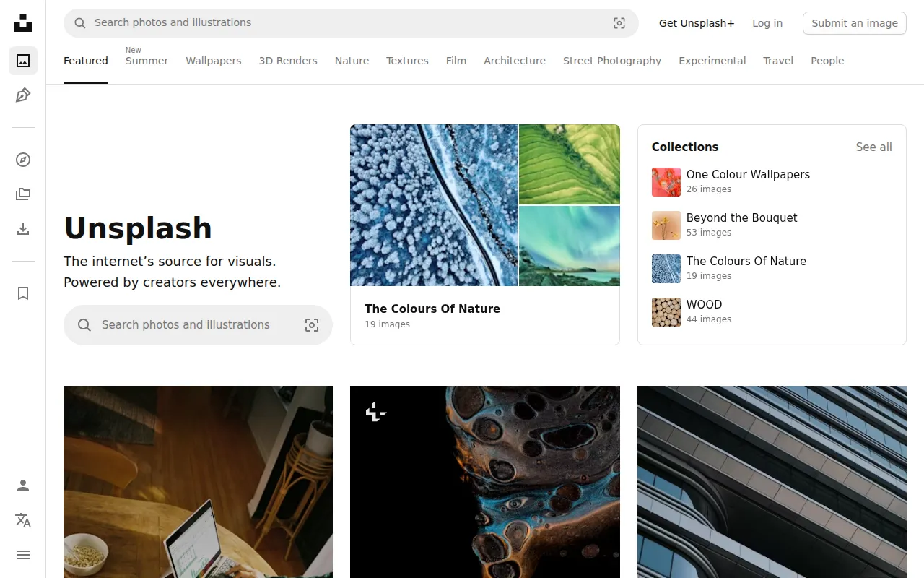
Task: Focus the hero search photos and illustrations field
Action: point(198,325)
